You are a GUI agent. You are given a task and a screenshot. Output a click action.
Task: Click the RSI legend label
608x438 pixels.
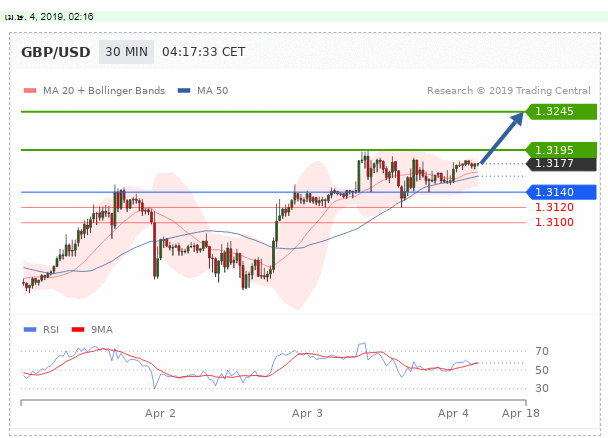point(51,330)
